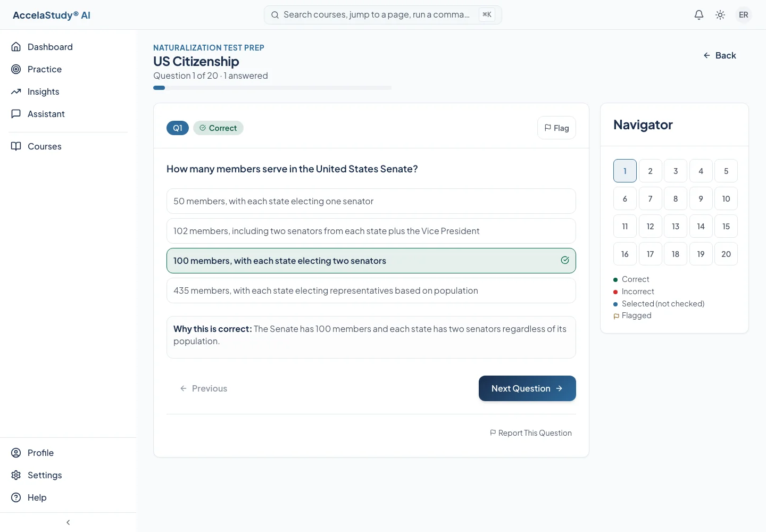Click the Back arrow link
766x532 pixels.
point(720,55)
